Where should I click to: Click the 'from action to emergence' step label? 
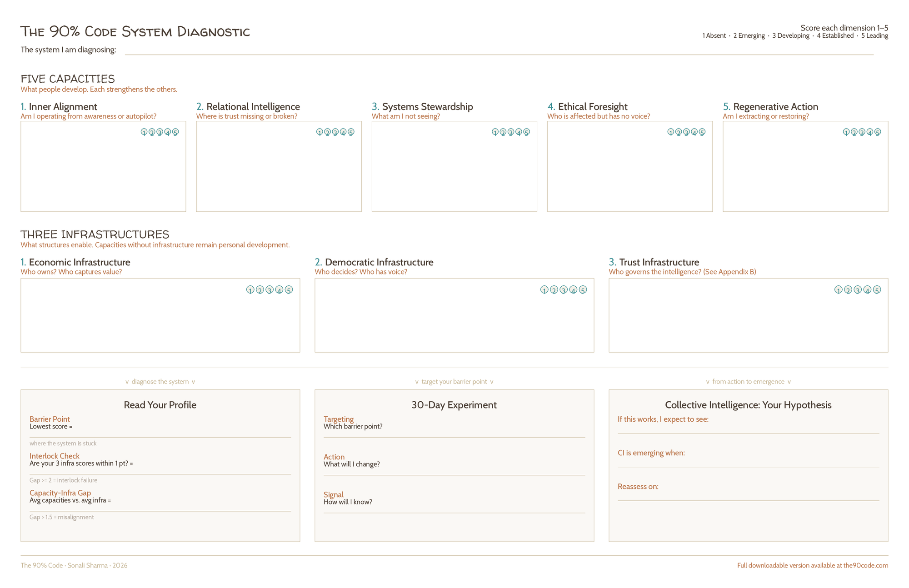pos(748,382)
